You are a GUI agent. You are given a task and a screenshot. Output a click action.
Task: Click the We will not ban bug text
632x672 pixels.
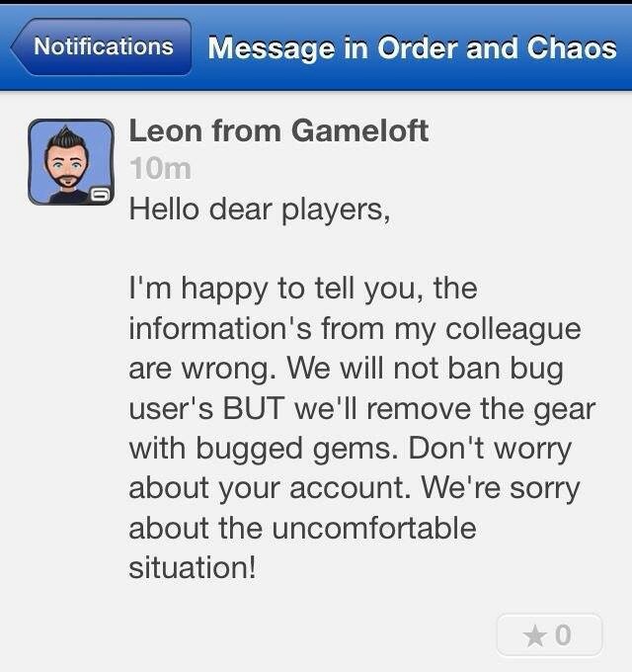pyautogui.click(x=425, y=369)
